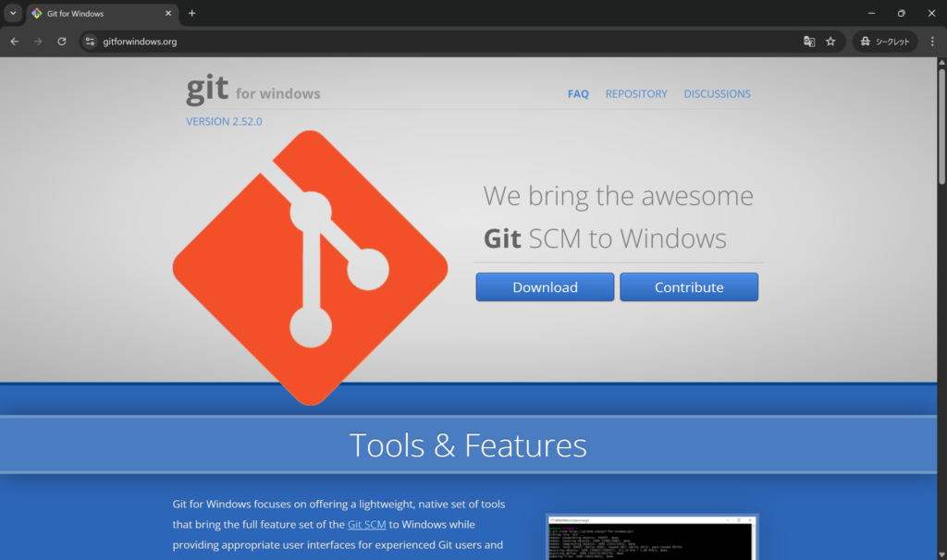The height and width of the screenshot is (560, 947).
Task: Open the Chrome three-dot menu
Action: [x=932, y=42]
